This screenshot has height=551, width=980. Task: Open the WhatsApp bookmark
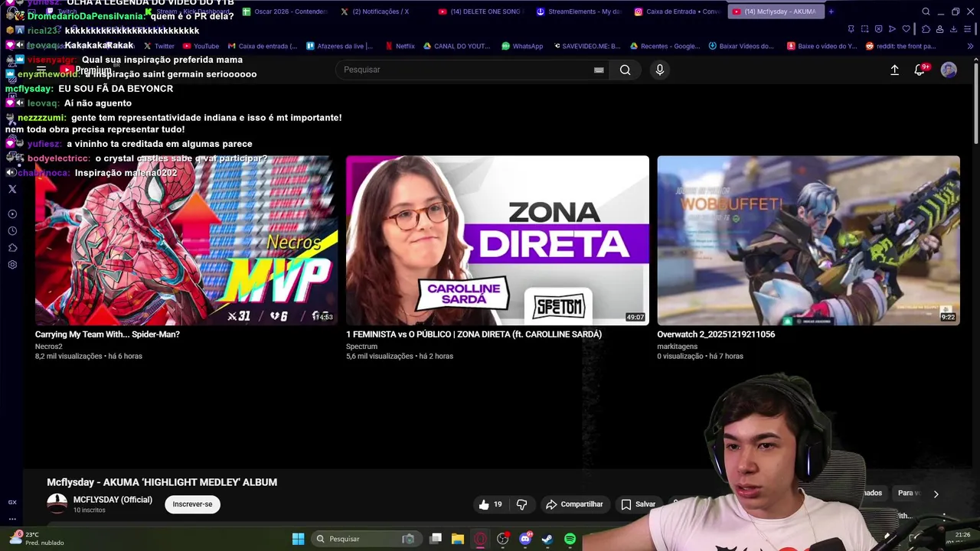click(522, 46)
